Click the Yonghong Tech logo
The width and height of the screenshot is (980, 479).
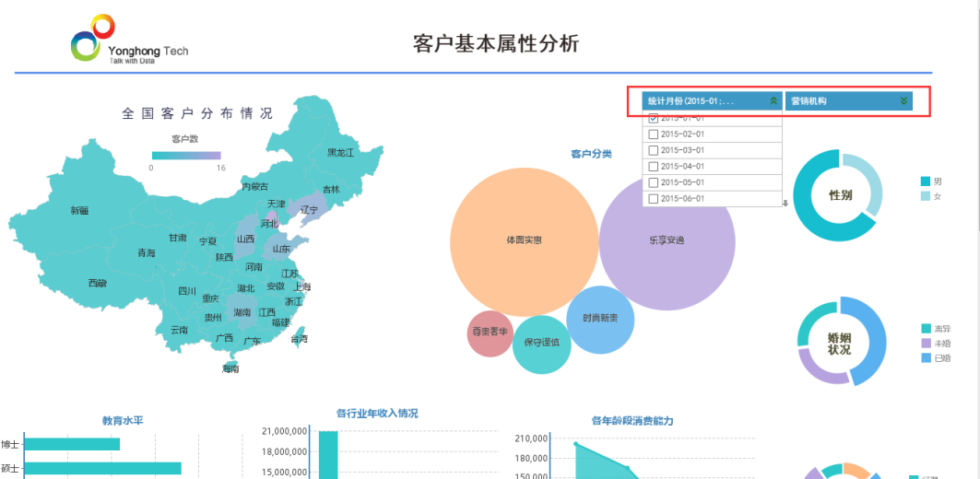129,39
